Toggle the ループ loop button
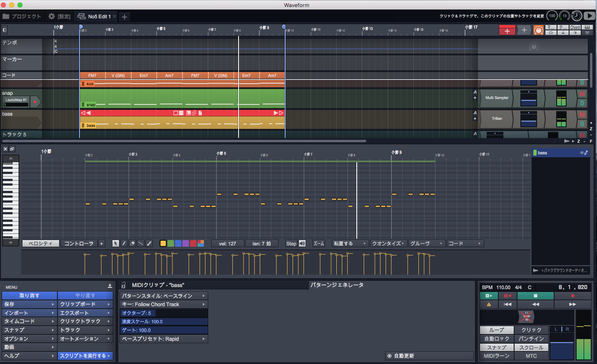597x364 pixels. pyautogui.click(x=497, y=330)
